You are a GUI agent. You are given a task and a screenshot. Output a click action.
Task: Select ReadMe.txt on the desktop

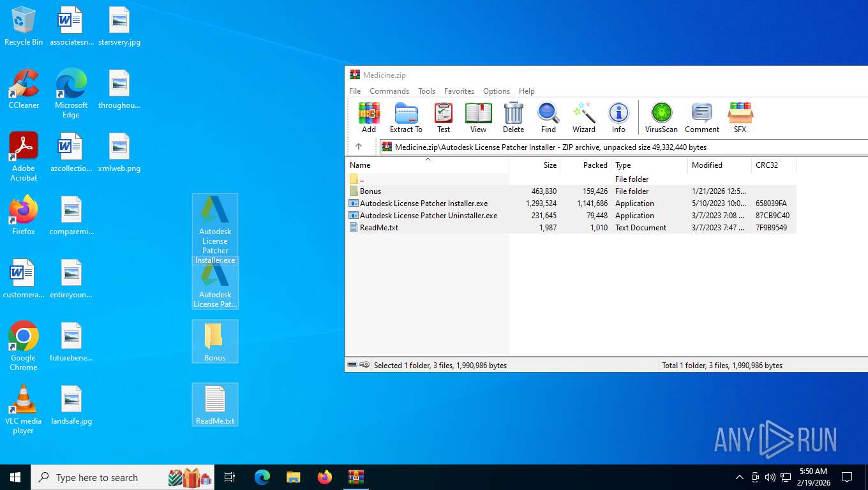(x=215, y=405)
